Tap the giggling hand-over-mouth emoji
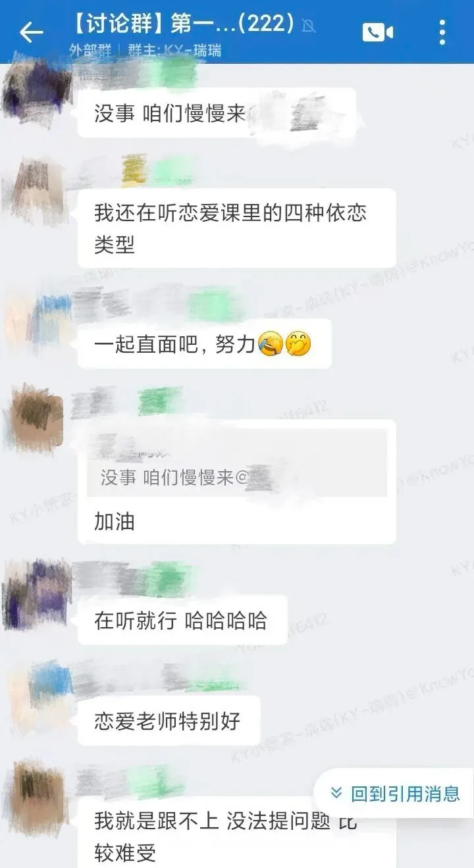474x868 pixels. tap(298, 344)
